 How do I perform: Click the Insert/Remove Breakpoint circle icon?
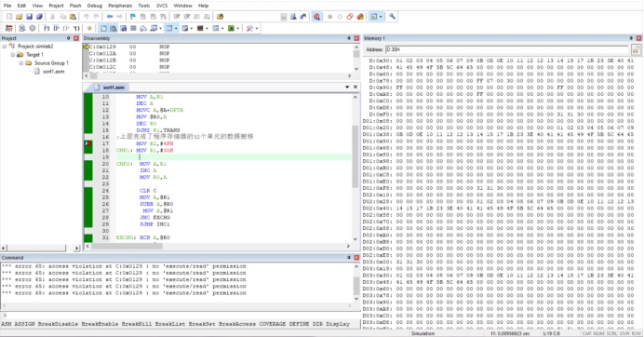[329, 17]
